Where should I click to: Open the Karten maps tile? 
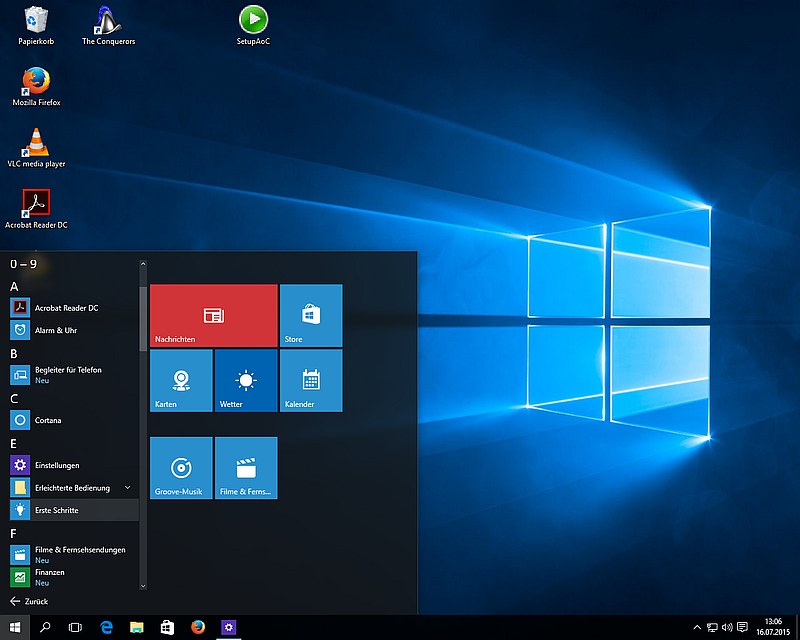point(181,380)
